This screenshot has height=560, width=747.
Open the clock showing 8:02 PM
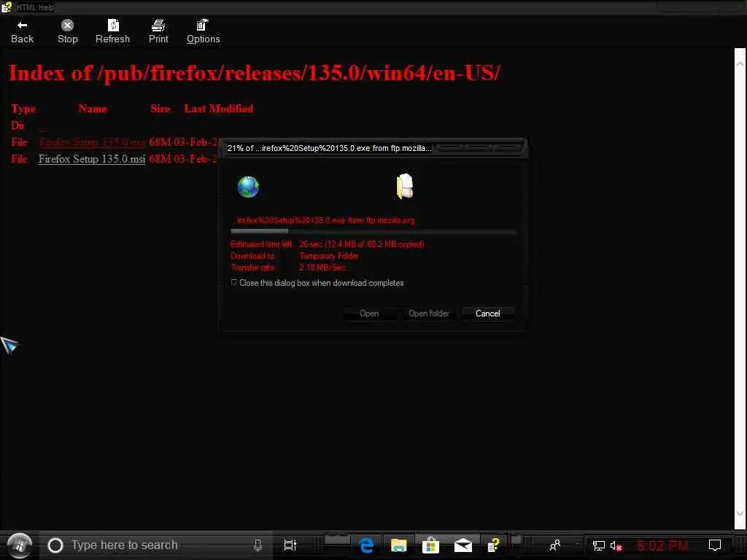point(662,545)
